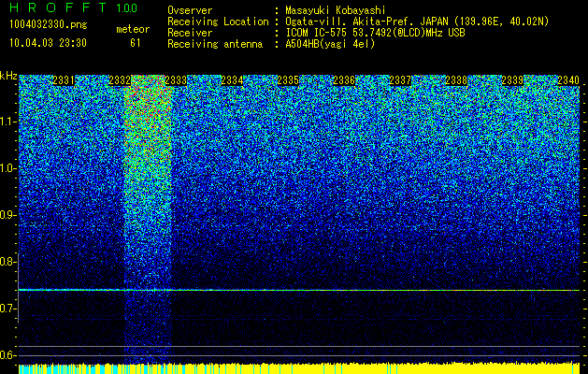Click the 2332 time marker
This screenshot has height=374, width=588.
pos(120,80)
